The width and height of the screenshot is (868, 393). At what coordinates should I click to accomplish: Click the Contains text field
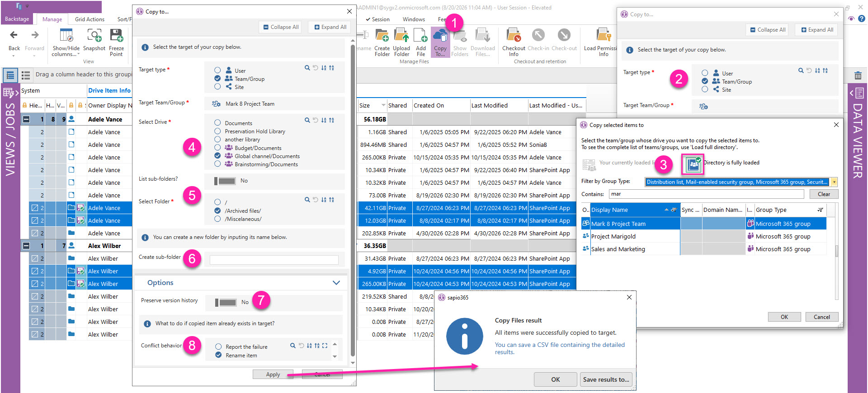click(707, 194)
